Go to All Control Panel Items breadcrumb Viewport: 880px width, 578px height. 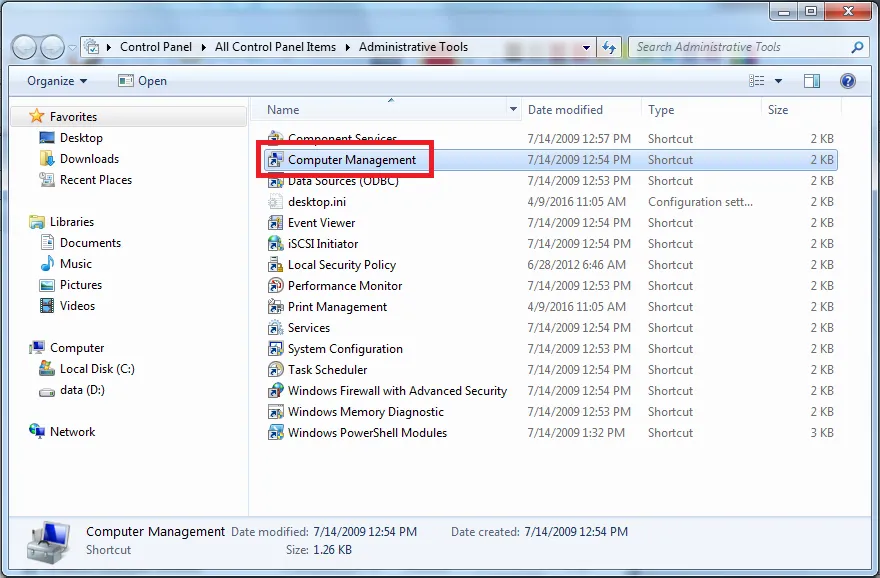coord(275,47)
